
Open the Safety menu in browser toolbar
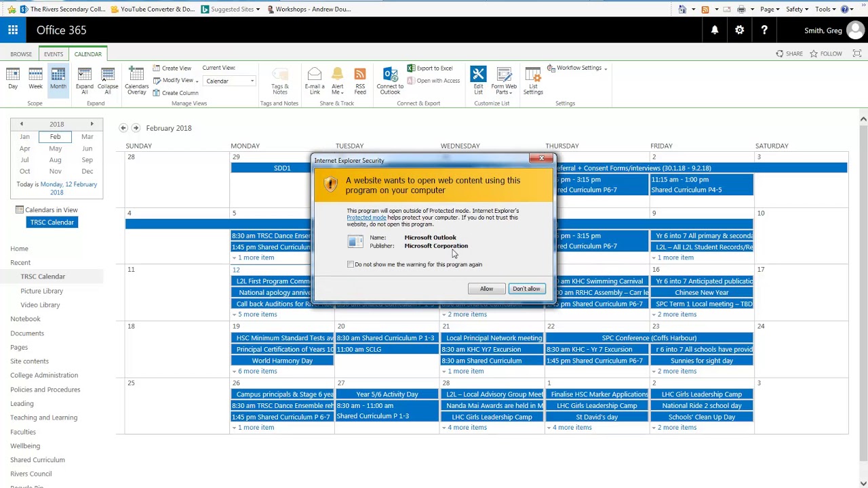point(797,9)
